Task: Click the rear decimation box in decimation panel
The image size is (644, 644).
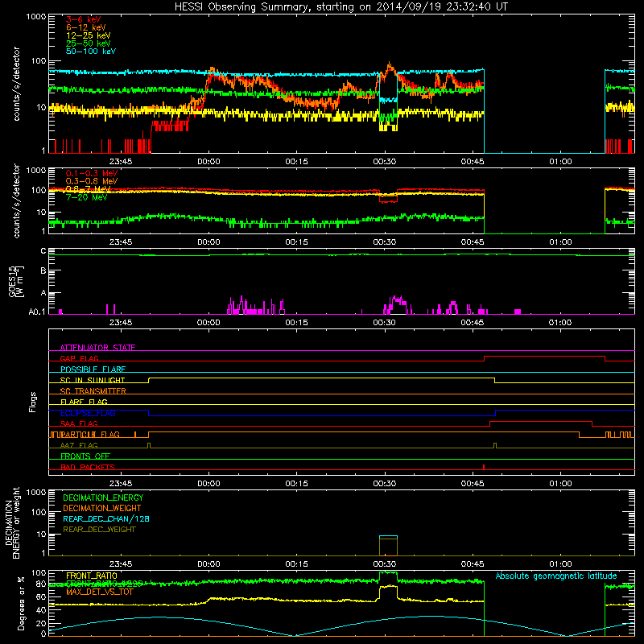Action: (x=388, y=546)
